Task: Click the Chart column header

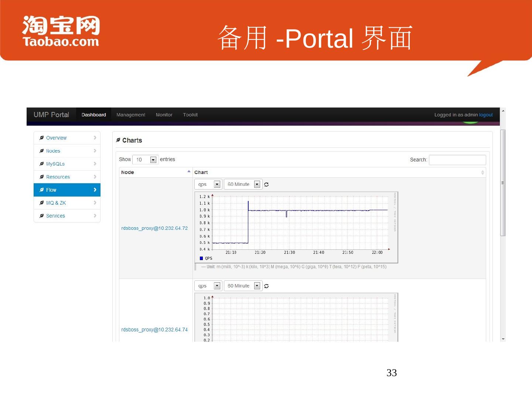Action: pyautogui.click(x=339, y=173)
